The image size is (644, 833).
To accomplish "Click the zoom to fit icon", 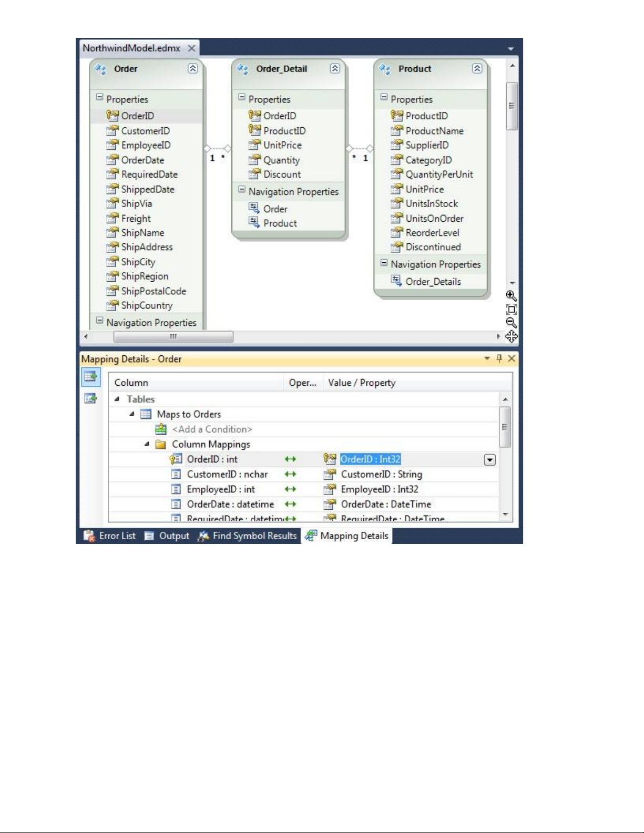I will 512,310.
